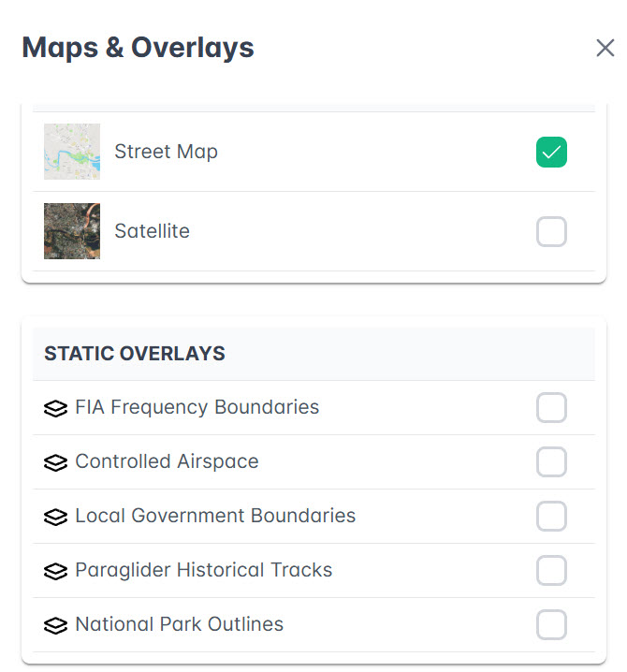Click the National Park Outlines label

click(x=180, y=624)
